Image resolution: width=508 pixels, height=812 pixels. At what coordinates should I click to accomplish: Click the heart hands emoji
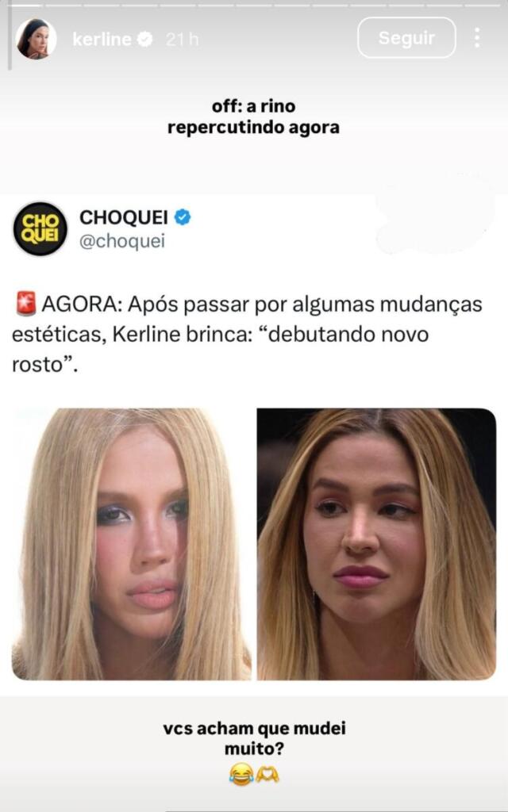267,775
